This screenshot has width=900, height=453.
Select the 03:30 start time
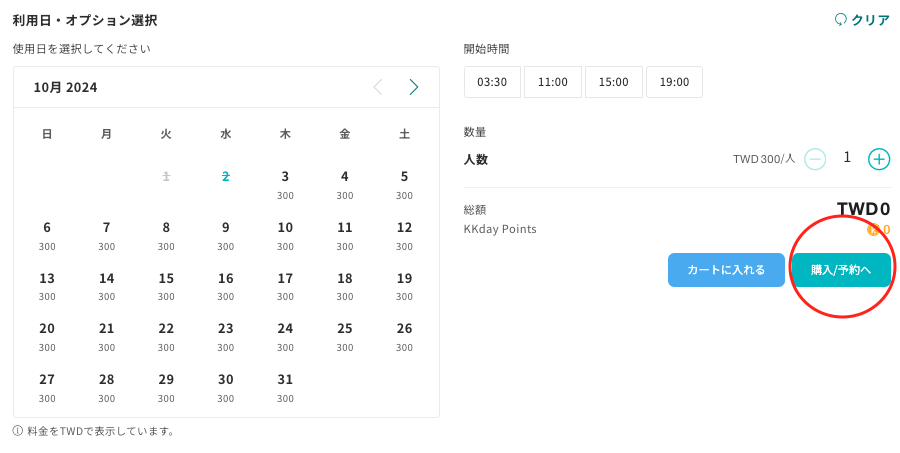(x=492, y=82)
